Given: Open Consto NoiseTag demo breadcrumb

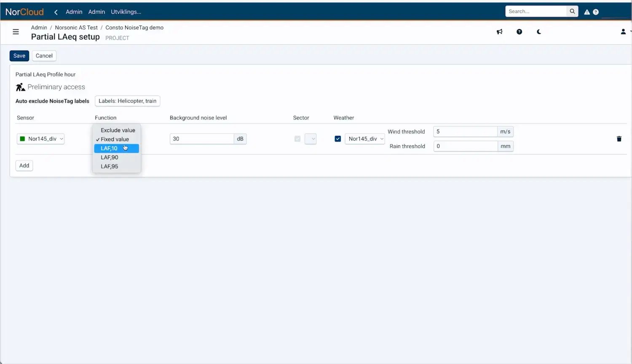Looking at the screenshot, I should (134, 27).
